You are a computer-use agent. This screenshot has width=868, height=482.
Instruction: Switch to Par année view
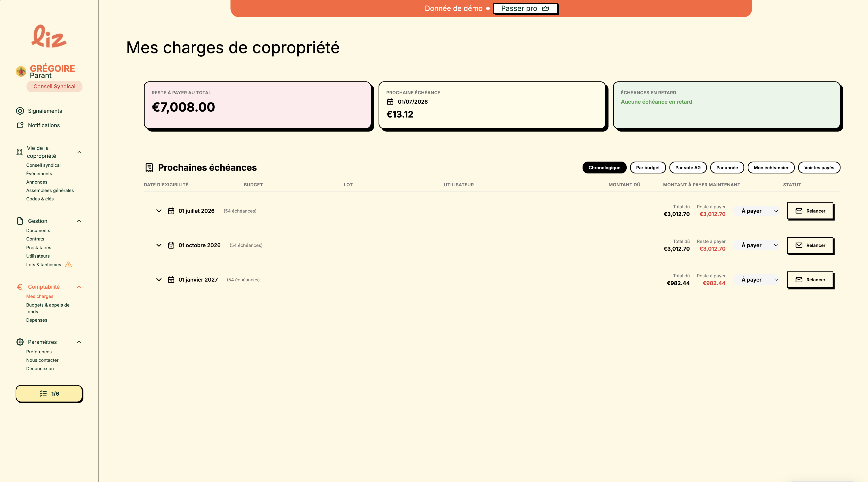[727, 168]
